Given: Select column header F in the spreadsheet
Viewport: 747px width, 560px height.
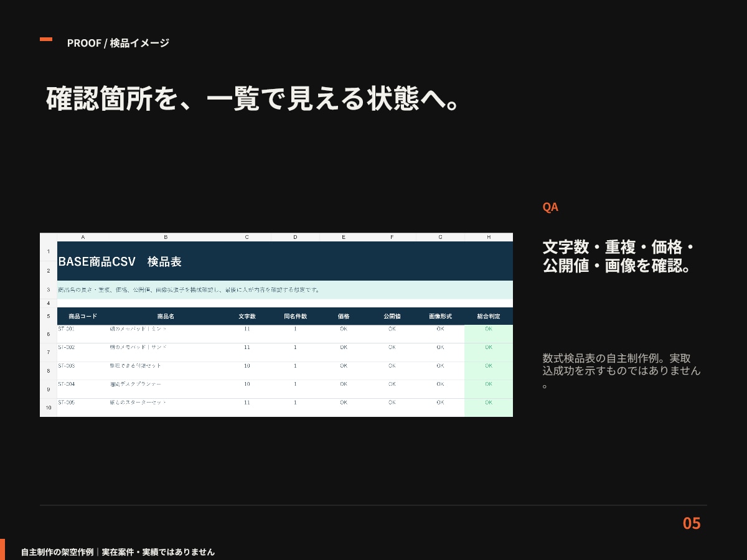Looking at the screenshot, I should 392,237.
